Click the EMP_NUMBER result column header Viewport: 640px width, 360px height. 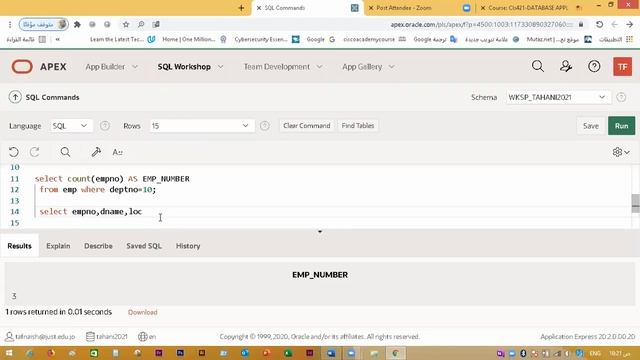point(320,275)
